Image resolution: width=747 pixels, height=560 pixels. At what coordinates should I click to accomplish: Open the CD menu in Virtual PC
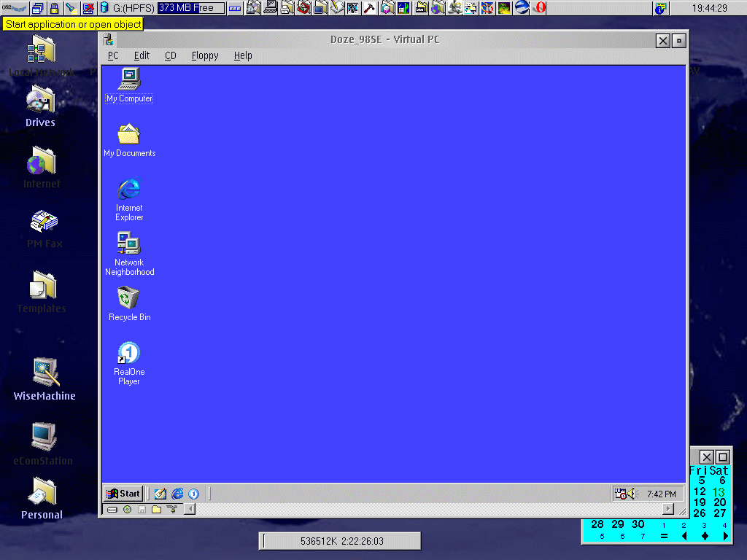point(171,55)
